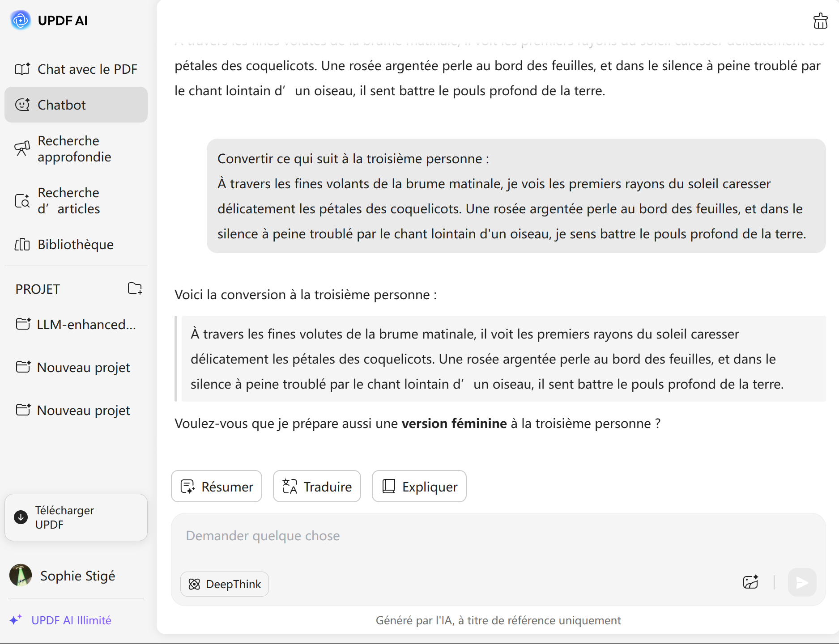The width and height of the screenshot is (839, 644).
Task: Toggle the DeepThink mode
Action: [x=225, y=584]
